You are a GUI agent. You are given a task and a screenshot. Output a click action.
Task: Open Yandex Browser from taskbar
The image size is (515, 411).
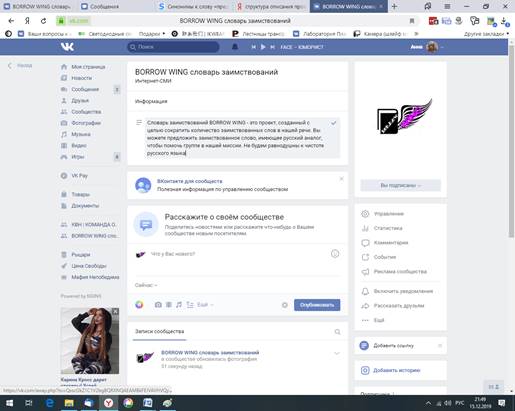(108, 403)
